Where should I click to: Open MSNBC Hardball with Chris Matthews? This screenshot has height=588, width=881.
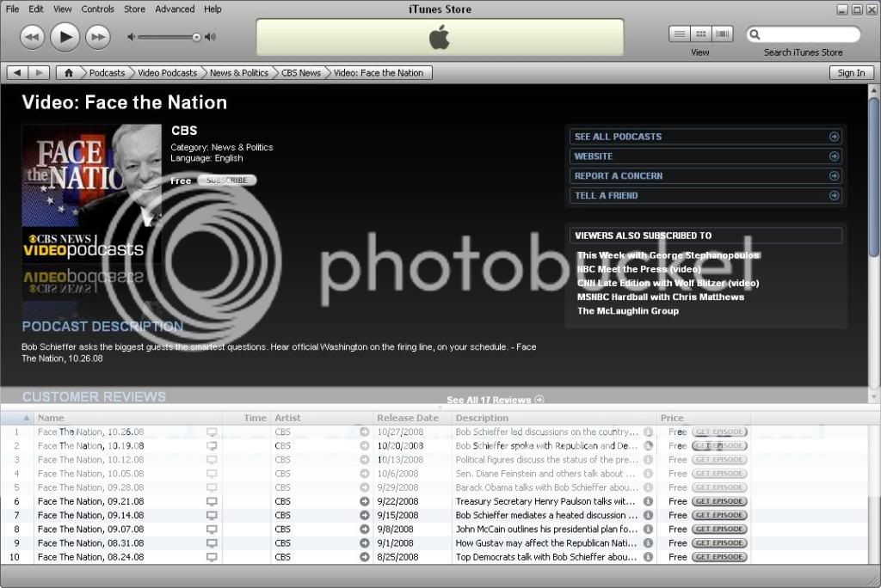tap(661, 297)
